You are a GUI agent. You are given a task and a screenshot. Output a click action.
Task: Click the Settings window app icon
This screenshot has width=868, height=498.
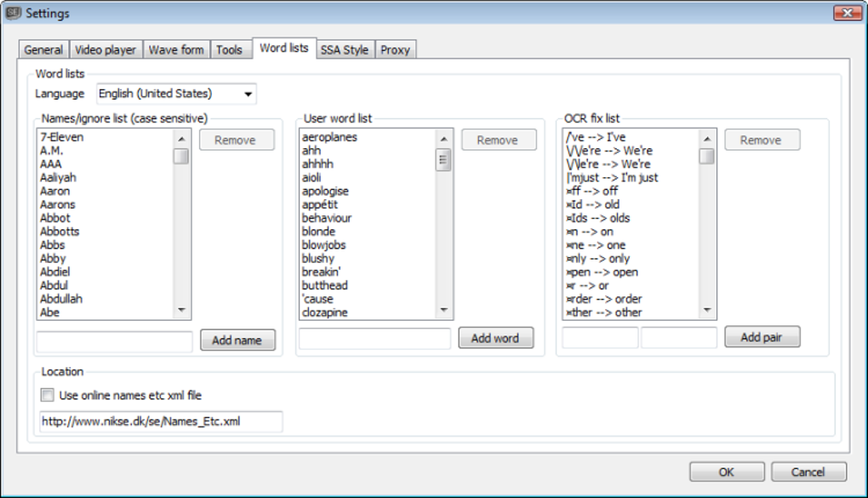click(14, 13)
